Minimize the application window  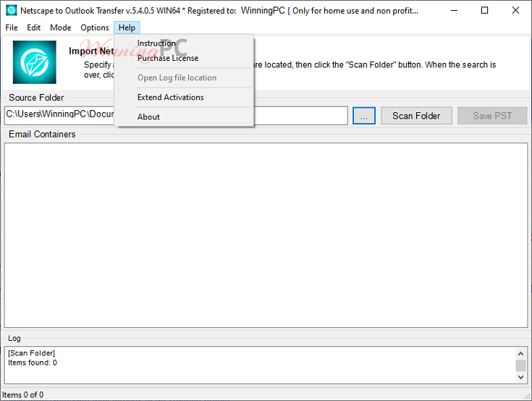[454, 11]
